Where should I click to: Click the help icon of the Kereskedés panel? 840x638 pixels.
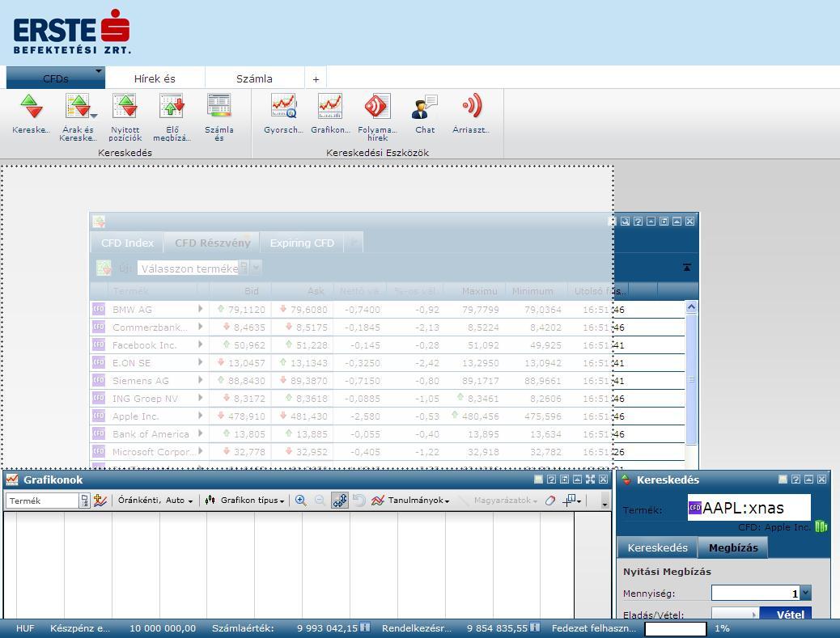coord(795,480)
